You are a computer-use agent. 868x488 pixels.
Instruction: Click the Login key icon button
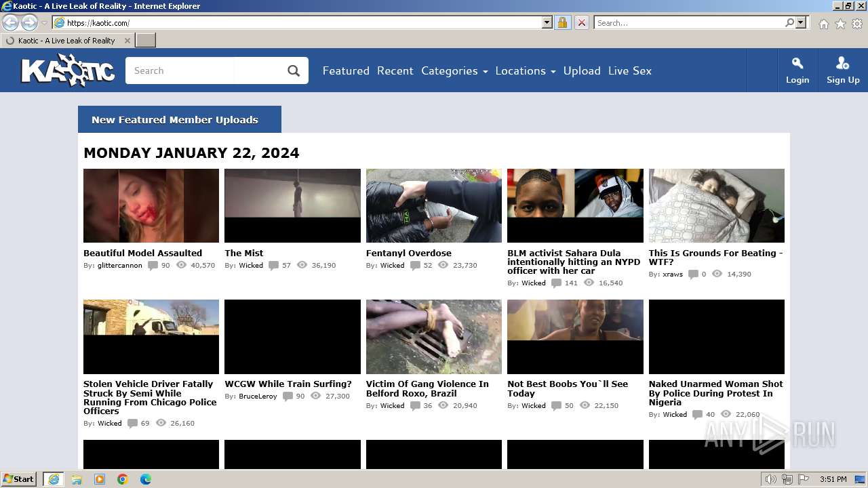click(x=797, y=70)
